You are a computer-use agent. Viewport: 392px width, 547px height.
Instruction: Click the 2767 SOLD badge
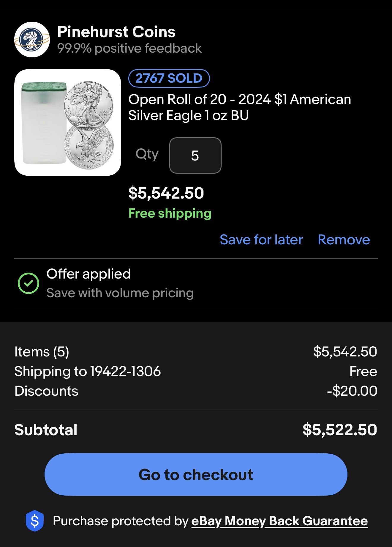169,78
